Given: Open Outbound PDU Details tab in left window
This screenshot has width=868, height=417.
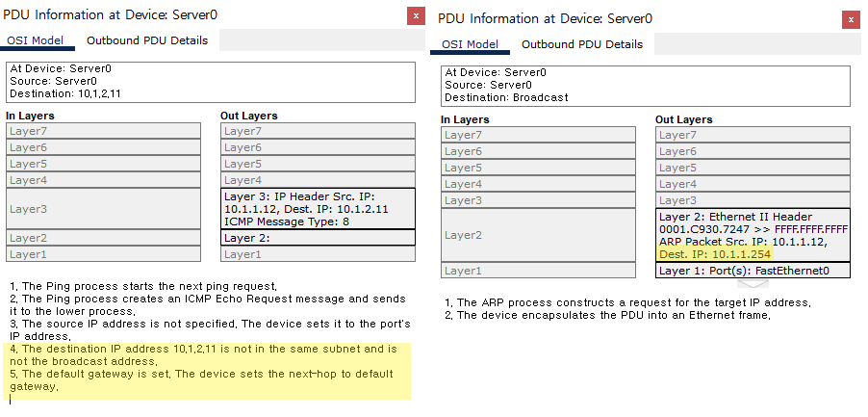Looking at the screenshot, I should (x=147, y=40).
